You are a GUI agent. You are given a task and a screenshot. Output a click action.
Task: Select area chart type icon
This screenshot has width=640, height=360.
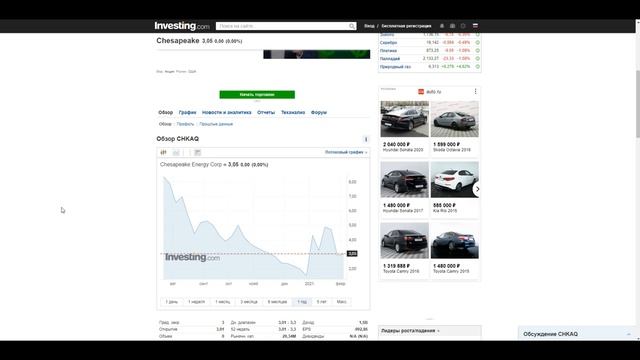[176, 152]
